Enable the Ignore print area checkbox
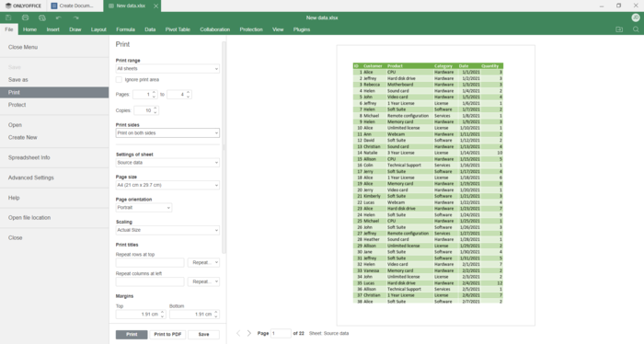 pos(119,80)
